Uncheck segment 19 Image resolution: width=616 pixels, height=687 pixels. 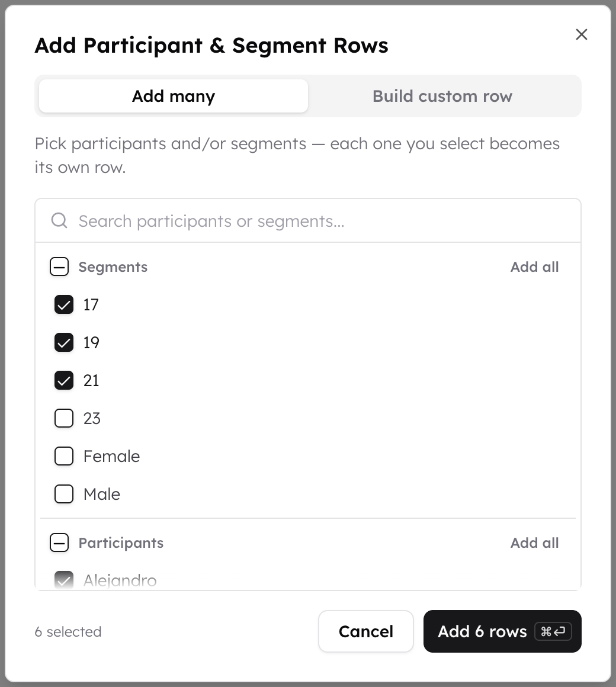[x=64, y=343]
